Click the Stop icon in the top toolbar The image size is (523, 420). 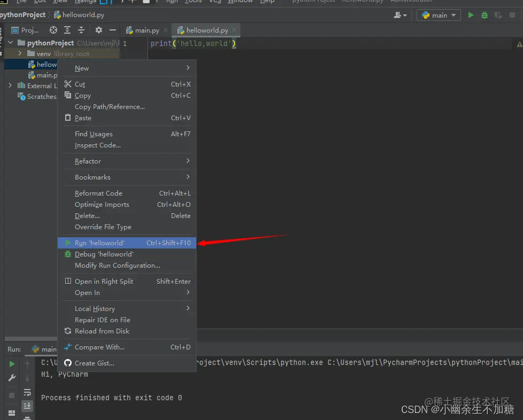(512, 15)
